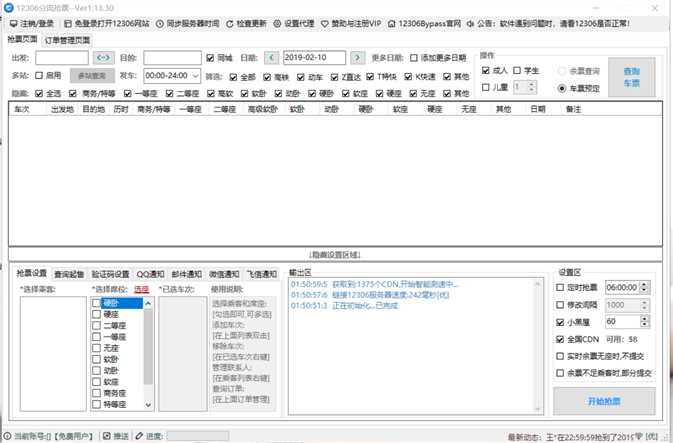Select 余票查询 radio button
673x443 pixels.
(561, 71)
